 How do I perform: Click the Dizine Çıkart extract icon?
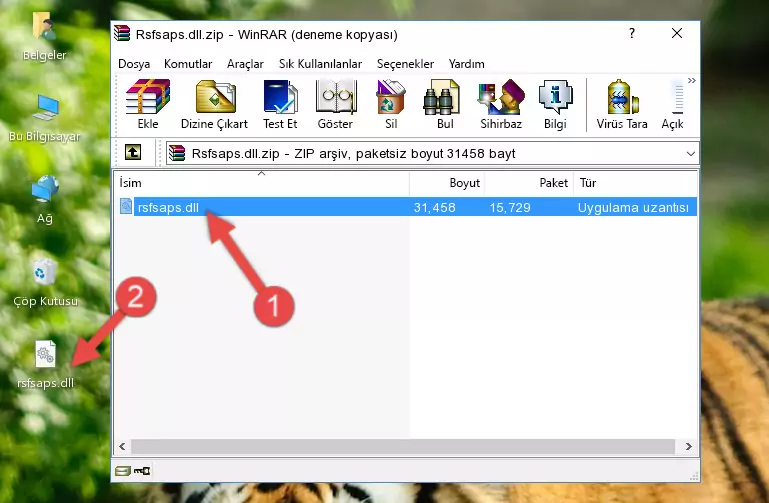pos(214,104)
